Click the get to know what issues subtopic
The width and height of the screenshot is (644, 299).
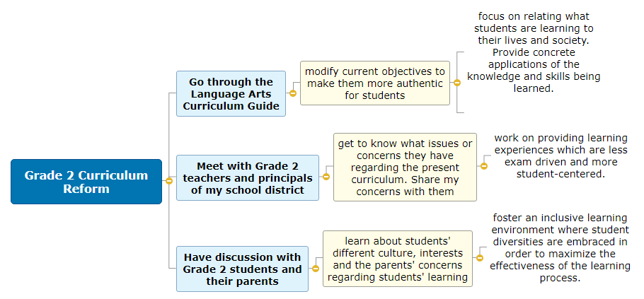(x=405, y=167)
